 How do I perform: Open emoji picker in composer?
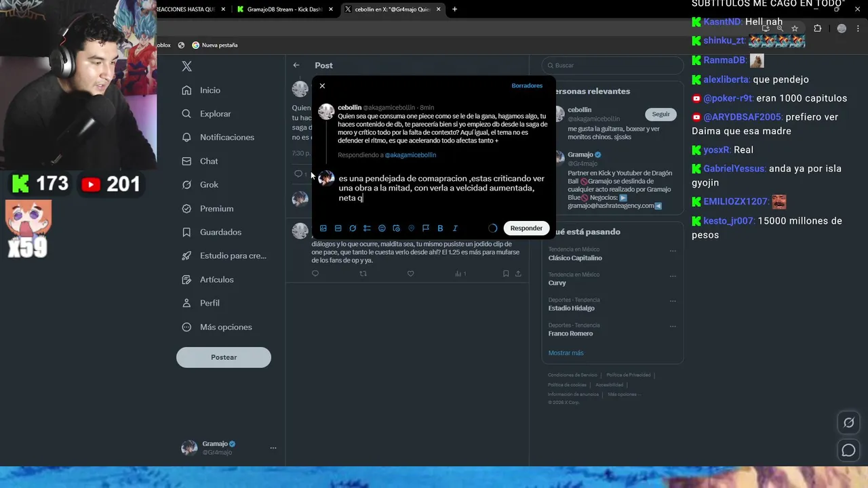(x=382, y=228)
